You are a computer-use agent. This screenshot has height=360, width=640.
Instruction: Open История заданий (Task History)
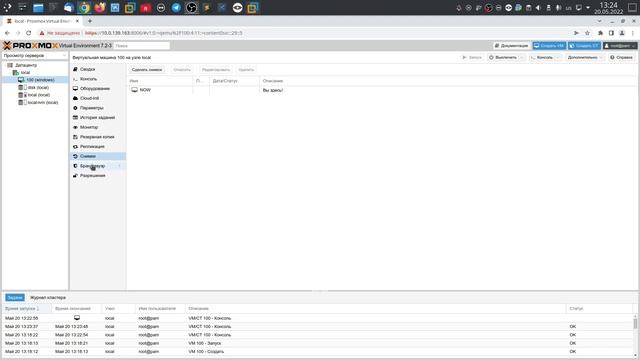[x=97, y=118]
